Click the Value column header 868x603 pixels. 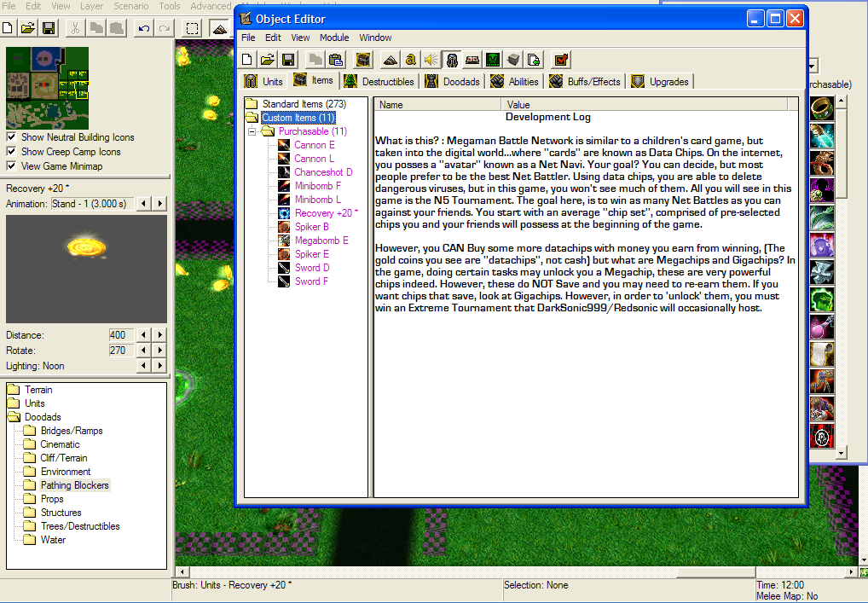click(x=645, y=104)
